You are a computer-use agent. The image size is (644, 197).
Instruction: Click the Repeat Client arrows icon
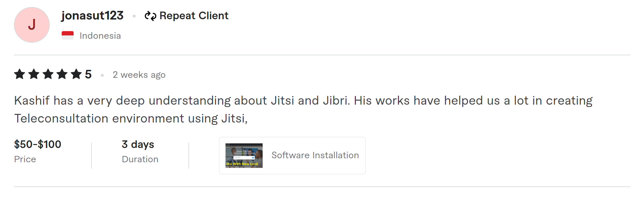click(150, 16)
